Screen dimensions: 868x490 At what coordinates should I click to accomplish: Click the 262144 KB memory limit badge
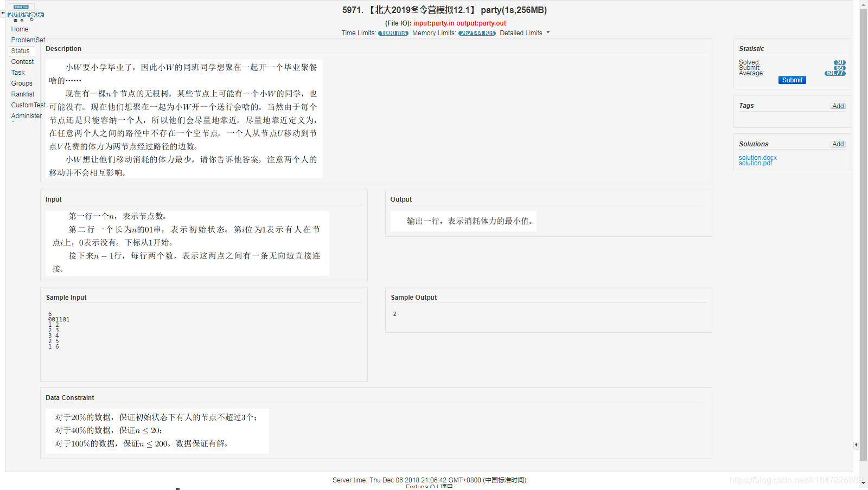477,33
